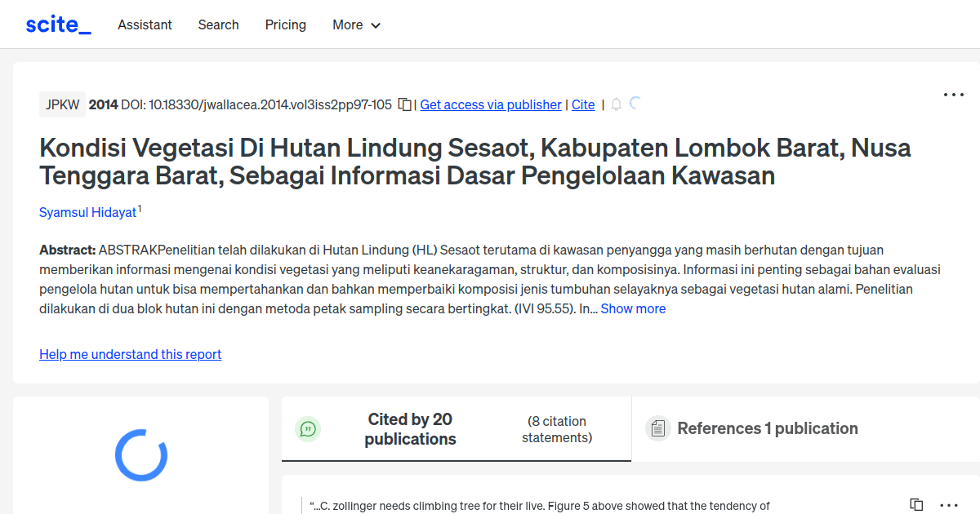Open the three-dot menu of the report card
Image resolution: width=980 pixels, height=514 pixels.
(x=954, y=95)
